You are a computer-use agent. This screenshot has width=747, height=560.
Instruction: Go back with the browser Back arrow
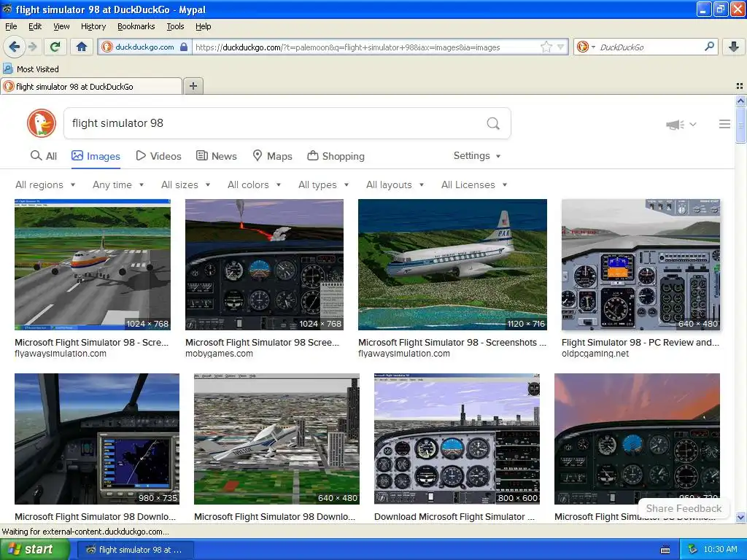point(14,47)
